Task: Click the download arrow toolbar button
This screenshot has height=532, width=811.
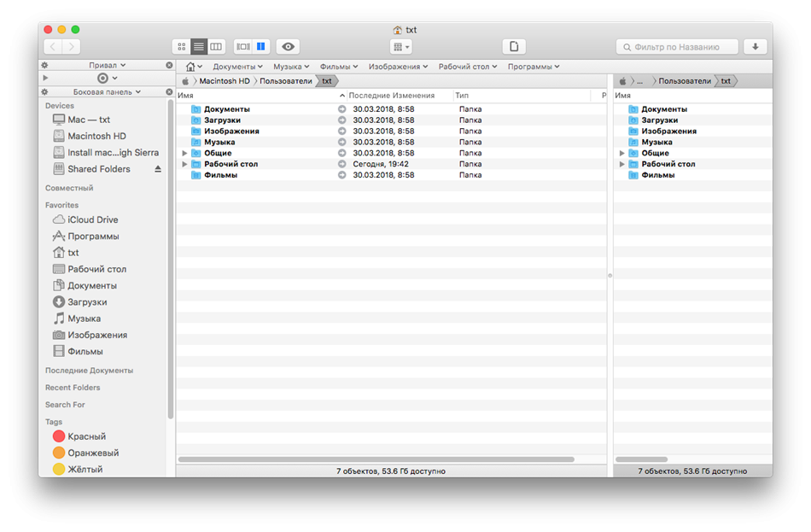Action: coord(756,47)
